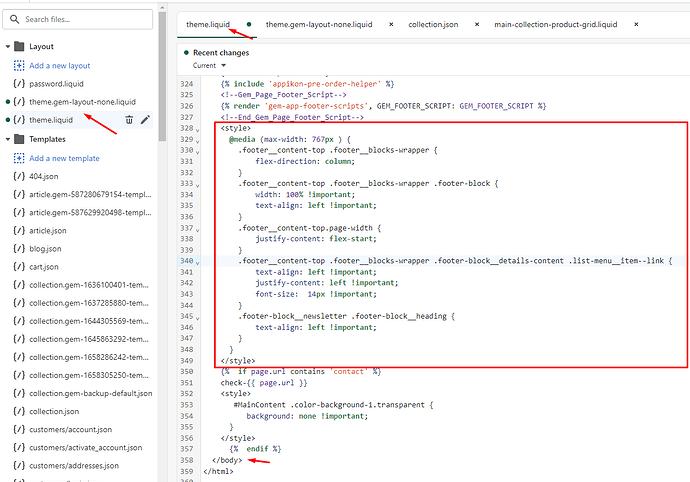Open collection.json in the sidebar

point(54,411)
